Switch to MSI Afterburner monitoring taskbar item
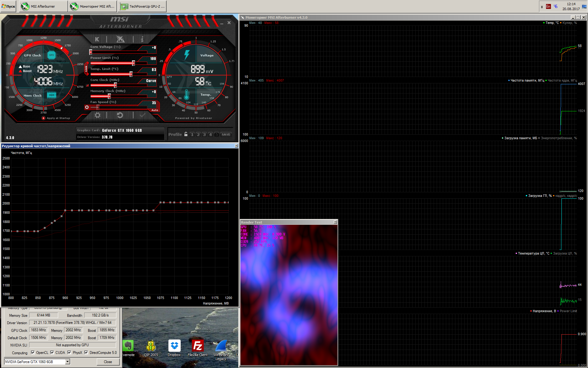Image resolution: width=588 pixels, height=368 pixels. [93, 6]
